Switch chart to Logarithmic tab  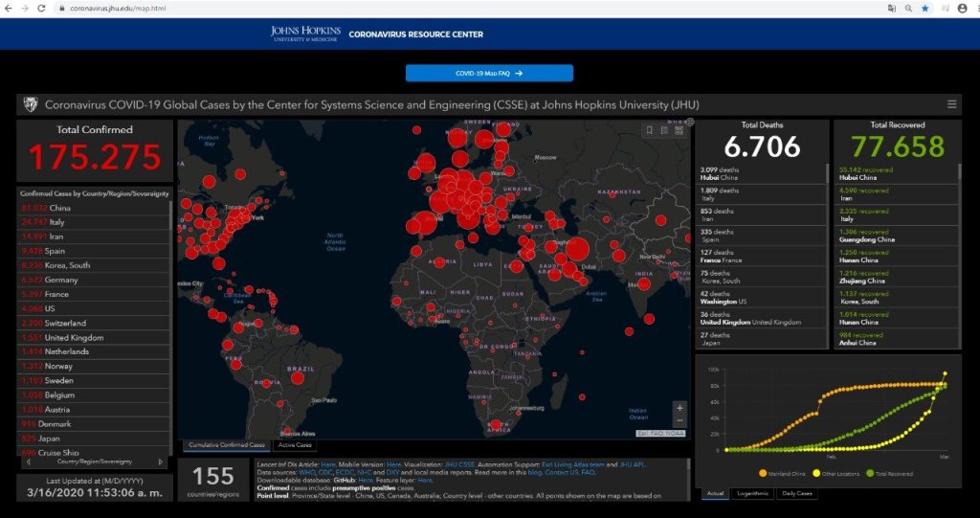click(x=753, y=493)
